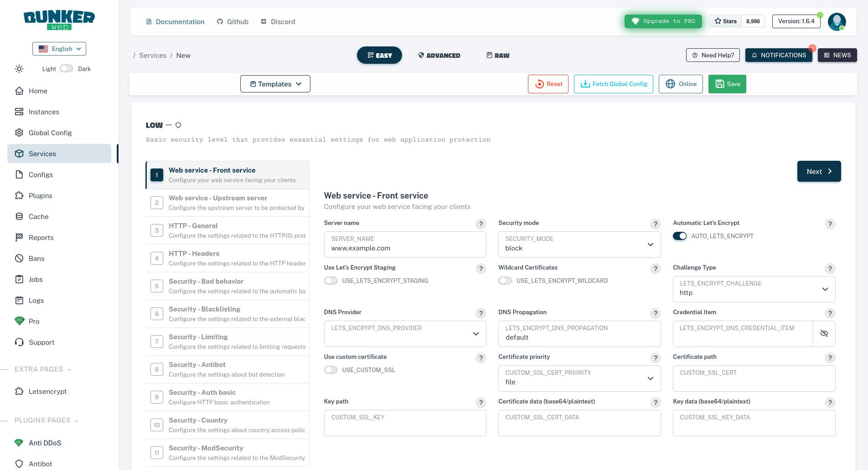868x470 pixels.
Task: Click the Reports icon in the sidebar
Action: (19, 237)
